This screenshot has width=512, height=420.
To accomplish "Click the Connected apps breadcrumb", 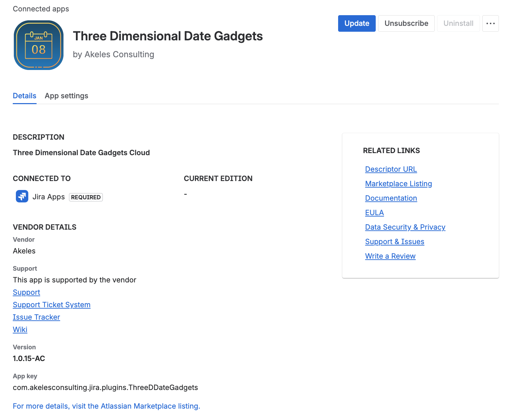I will [41, 9].
